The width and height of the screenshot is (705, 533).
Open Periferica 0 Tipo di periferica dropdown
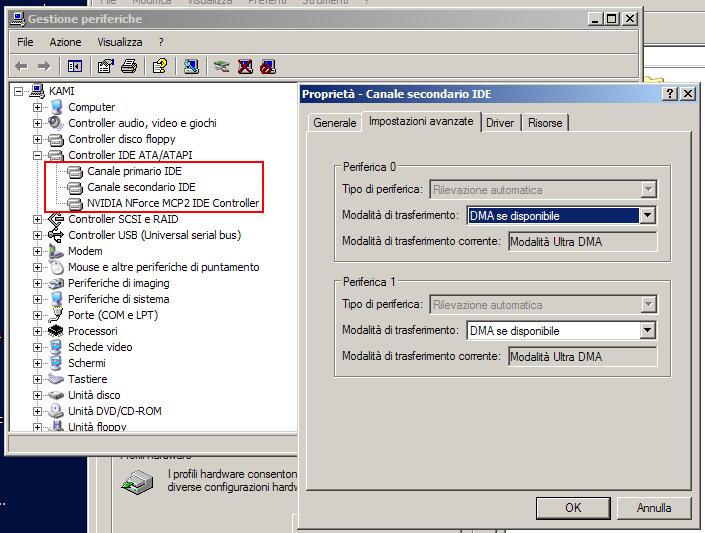[x=648, y=189]
